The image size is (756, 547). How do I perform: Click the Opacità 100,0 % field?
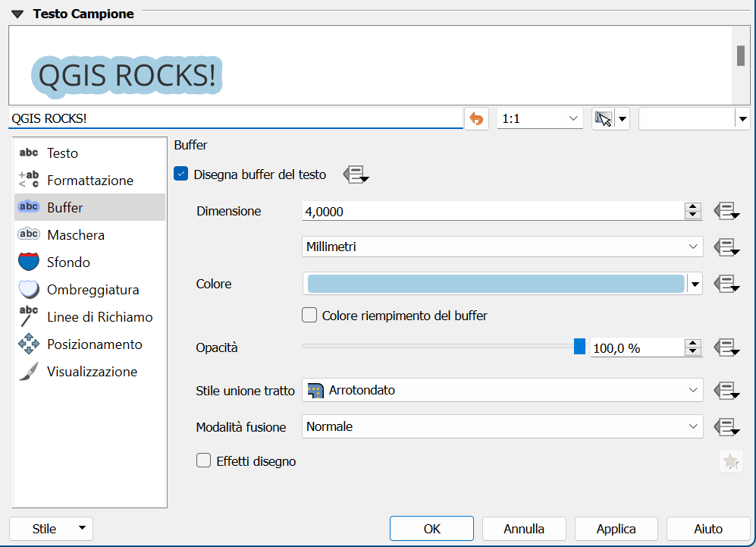point(637,347)
